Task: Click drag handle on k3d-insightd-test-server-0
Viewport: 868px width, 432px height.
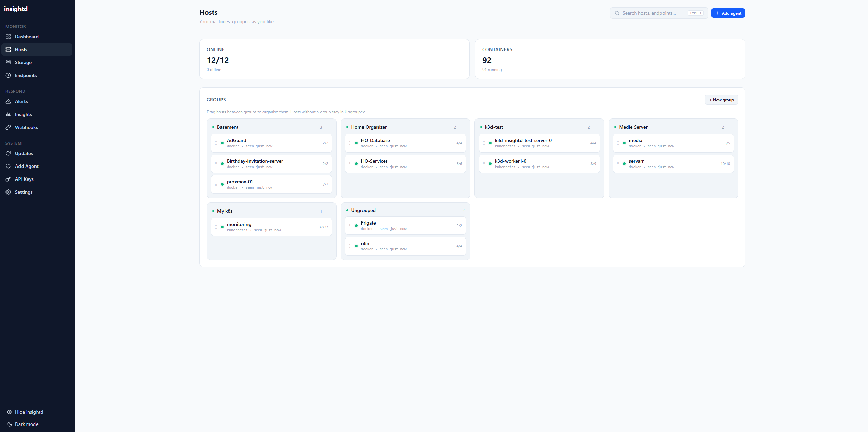Action: point(484,143)
